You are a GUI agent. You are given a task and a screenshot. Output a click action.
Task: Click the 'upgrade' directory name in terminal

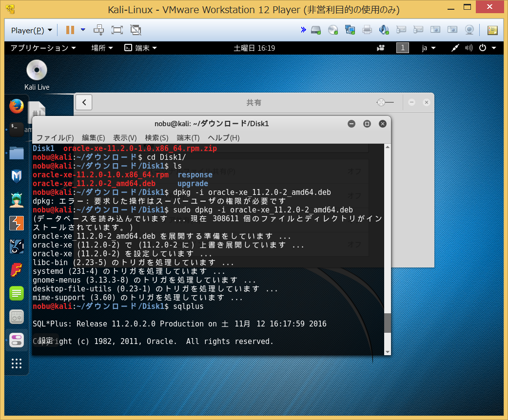[x=193, y=184]
